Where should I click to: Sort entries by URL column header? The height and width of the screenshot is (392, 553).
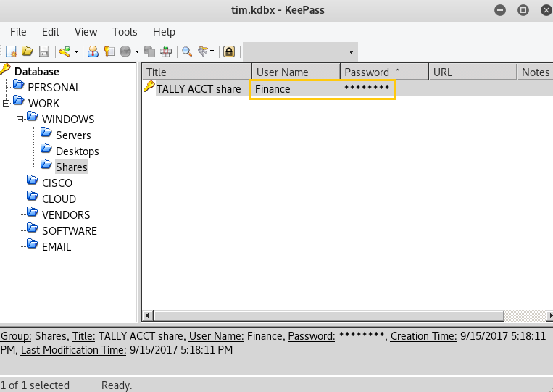click(473, 72)
